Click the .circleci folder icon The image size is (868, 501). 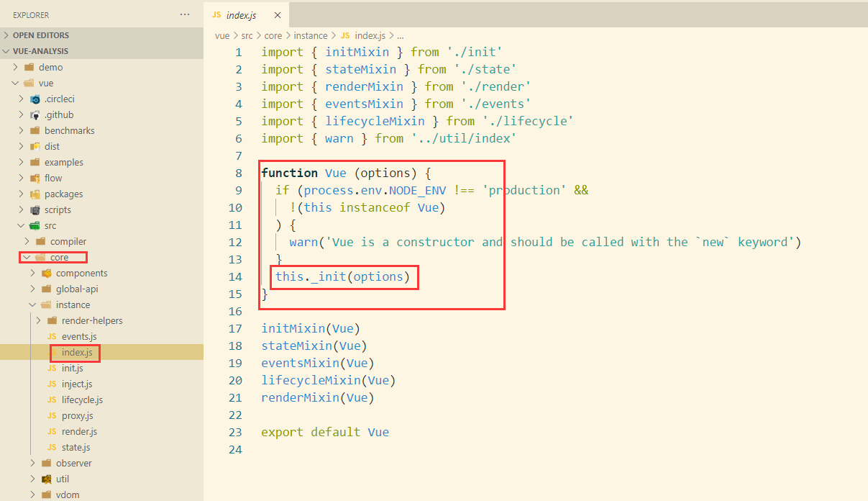click(35, 99)
